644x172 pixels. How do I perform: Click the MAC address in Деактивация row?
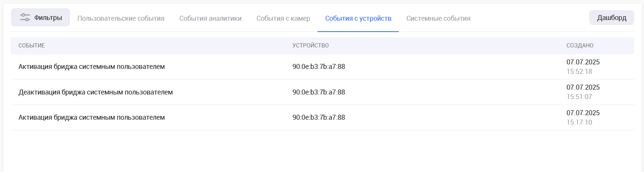(x=319, y=92)
